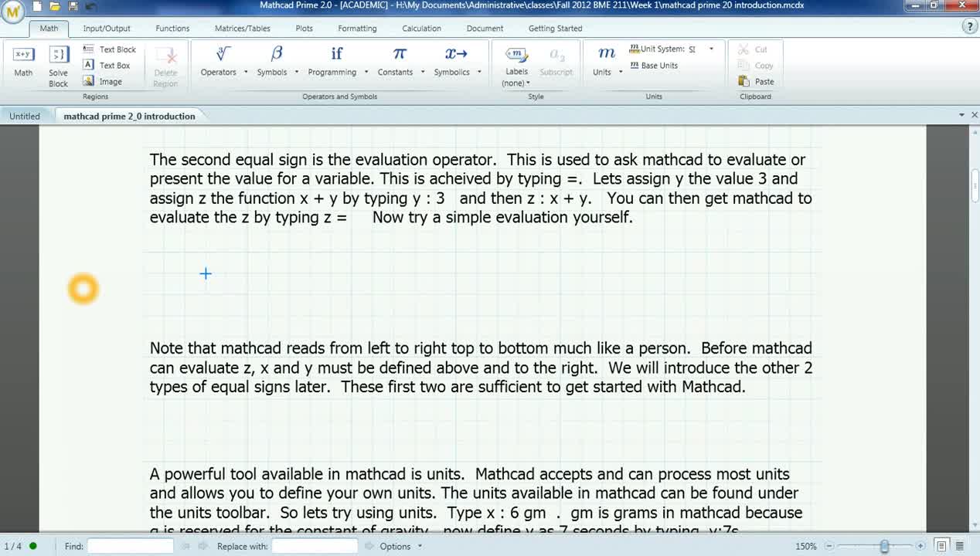Image resolution: width=980 pixels, height=556 pixels.
Task: Open the Plots ribbon tab
Action: coord(303,29)
